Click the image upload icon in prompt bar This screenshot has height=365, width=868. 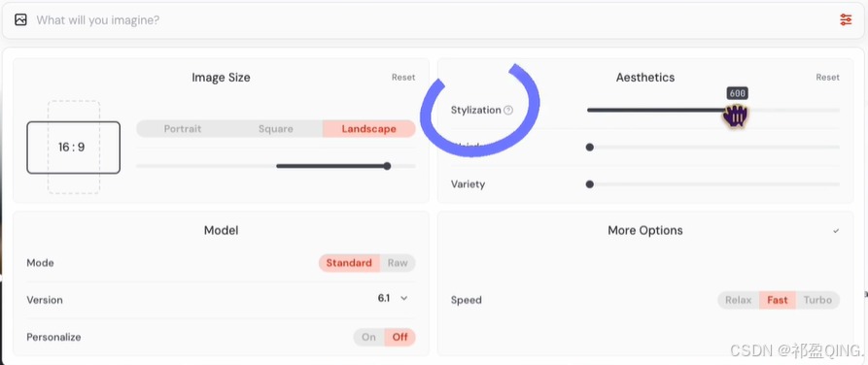(x=20, y=20)
